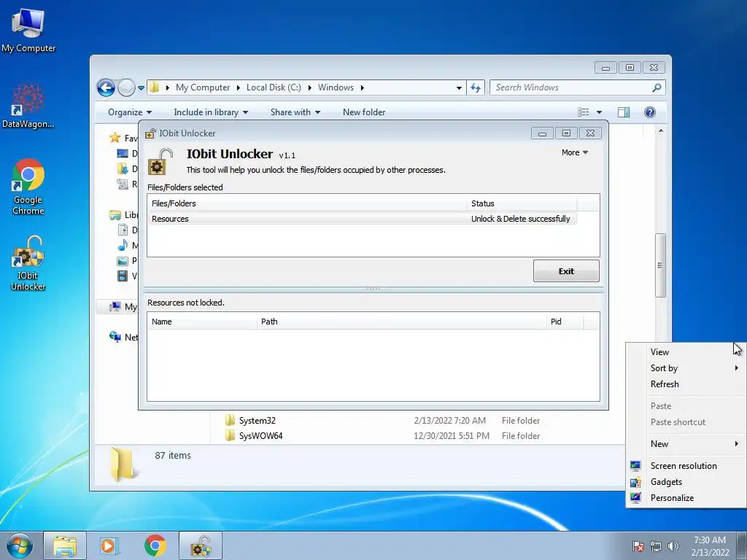Click Favorites star in navigation pane
Screen dimensions: 747x560
coord(115,138)
